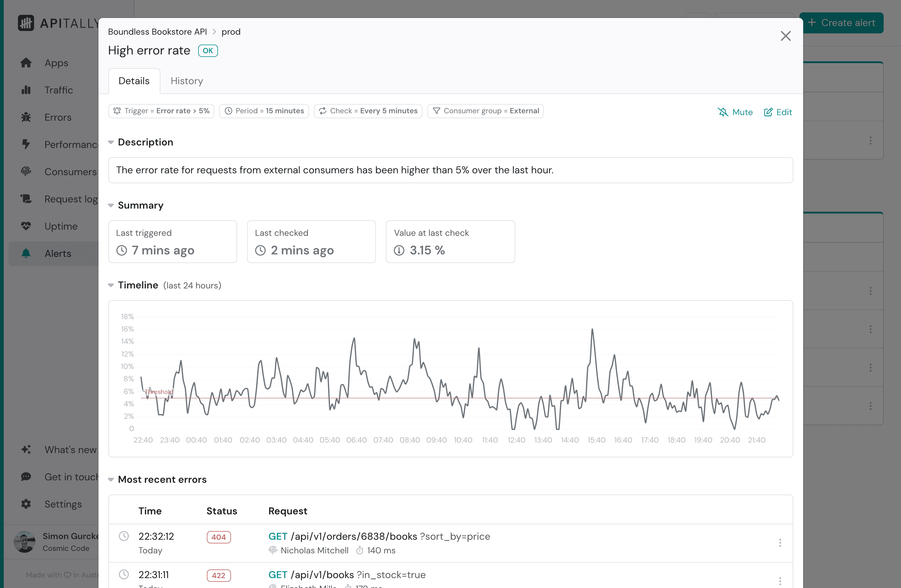Collapse the Timeline section
The height and width of the screenshot is (588, 901).
[111, 285]
